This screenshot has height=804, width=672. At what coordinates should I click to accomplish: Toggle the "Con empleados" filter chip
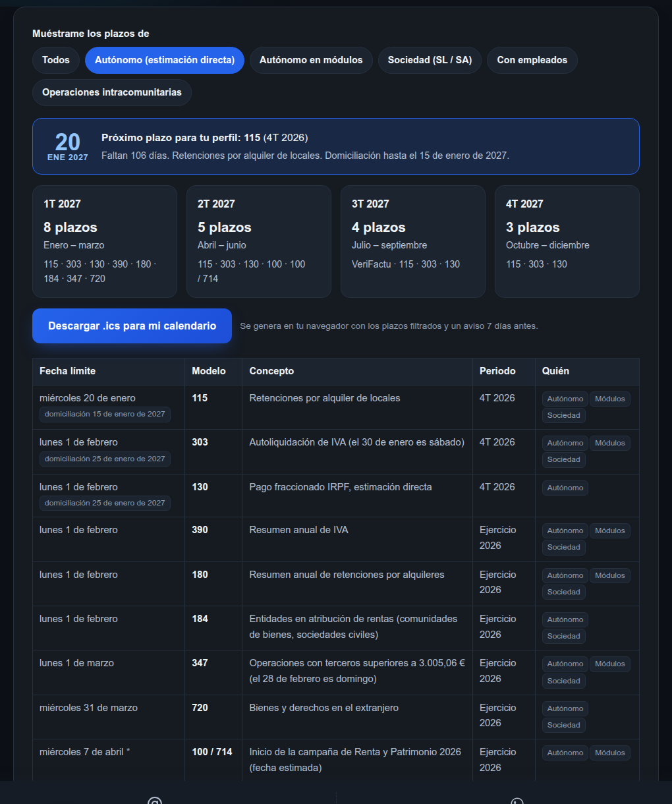[532, 60]
